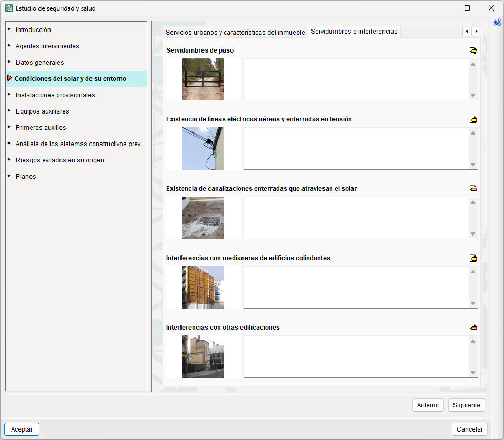Screen dimensions: 504x440
Task: Maximize the Estudio de seguridad y salud window
Action: 467,8
